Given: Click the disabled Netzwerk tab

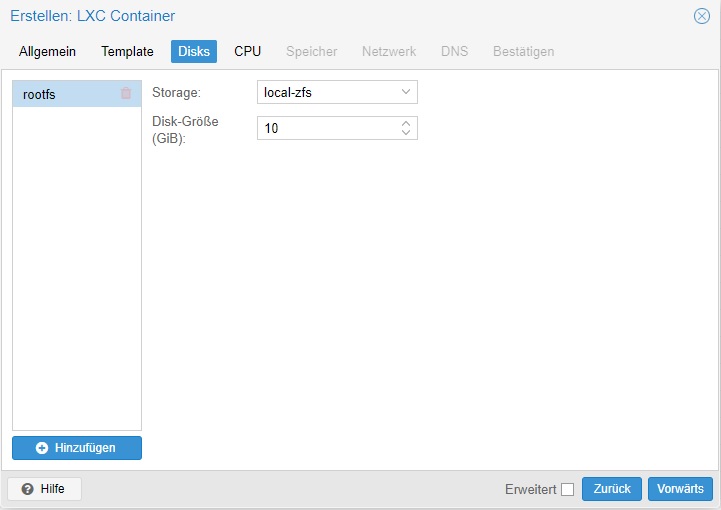Looking at the screenshot, I should tap(389, 52).
